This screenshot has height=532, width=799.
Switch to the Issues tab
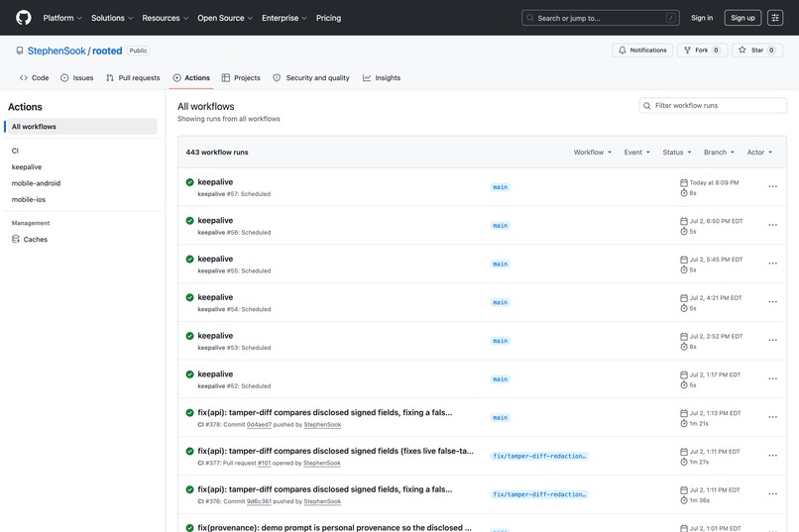pyautogui.click(x=77, y=78)
